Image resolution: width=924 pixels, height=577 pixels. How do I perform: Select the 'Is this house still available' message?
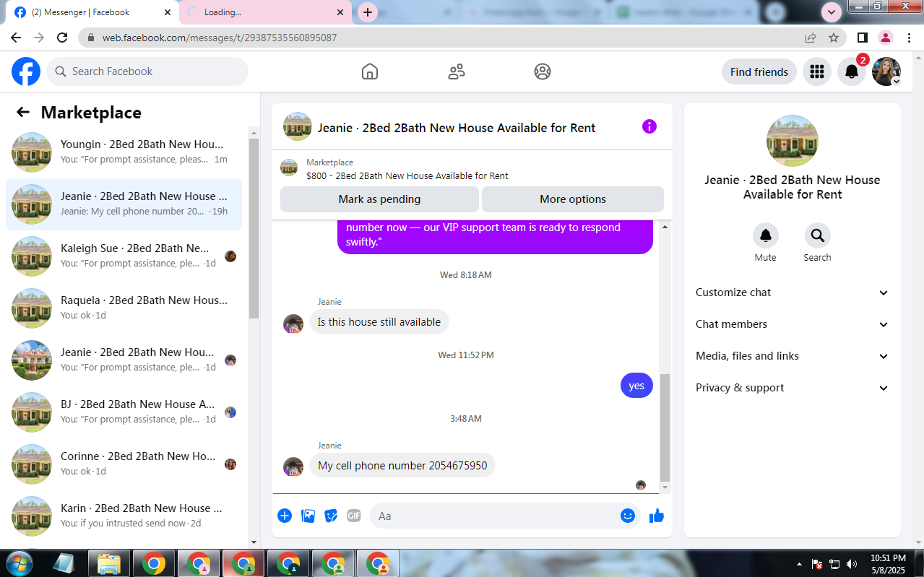click(379, 322)
